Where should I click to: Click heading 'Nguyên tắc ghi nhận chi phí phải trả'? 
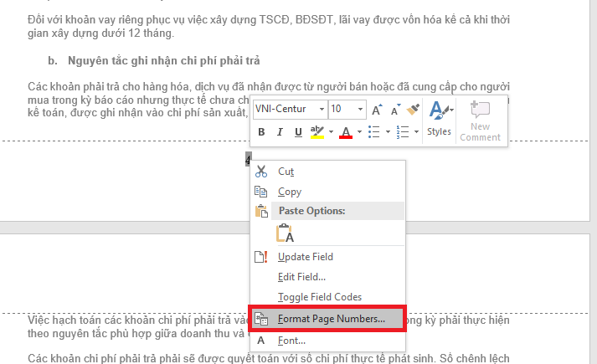click(x=164, y=61)
